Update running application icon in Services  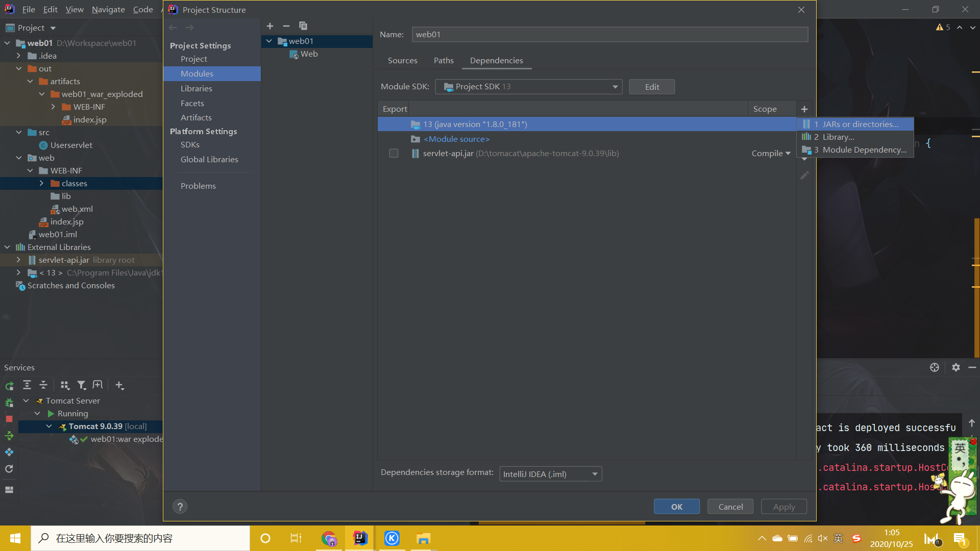[9, 436]
